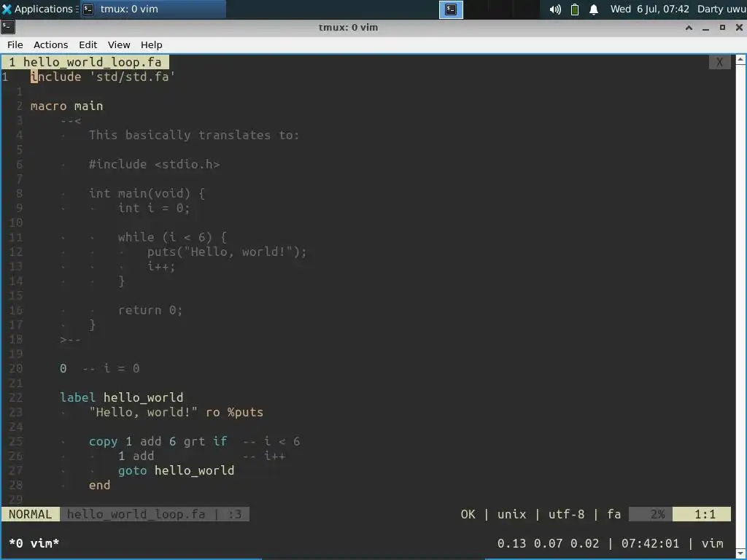Click the '1 add' line above the goto
The image size is (747, 560).
136,456
